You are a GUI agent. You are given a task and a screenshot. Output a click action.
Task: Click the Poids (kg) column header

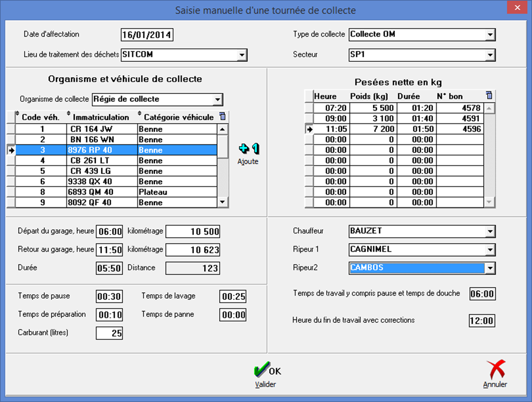tap(374, 96)
